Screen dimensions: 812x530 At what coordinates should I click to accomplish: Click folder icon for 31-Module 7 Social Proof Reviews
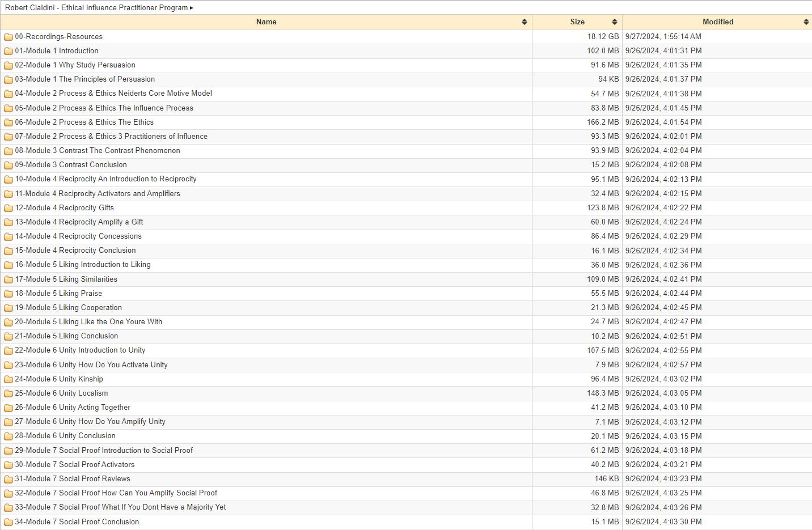[x=9, y=479]
